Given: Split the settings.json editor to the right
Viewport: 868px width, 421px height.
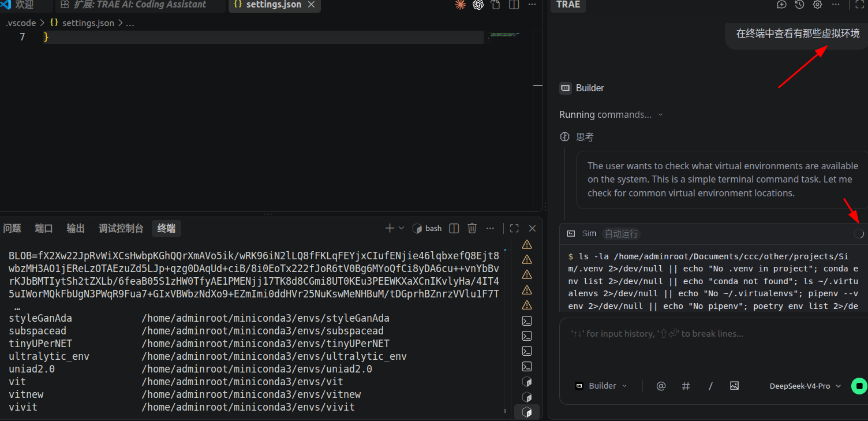Looking at the screenshot, I should [514, 5].
